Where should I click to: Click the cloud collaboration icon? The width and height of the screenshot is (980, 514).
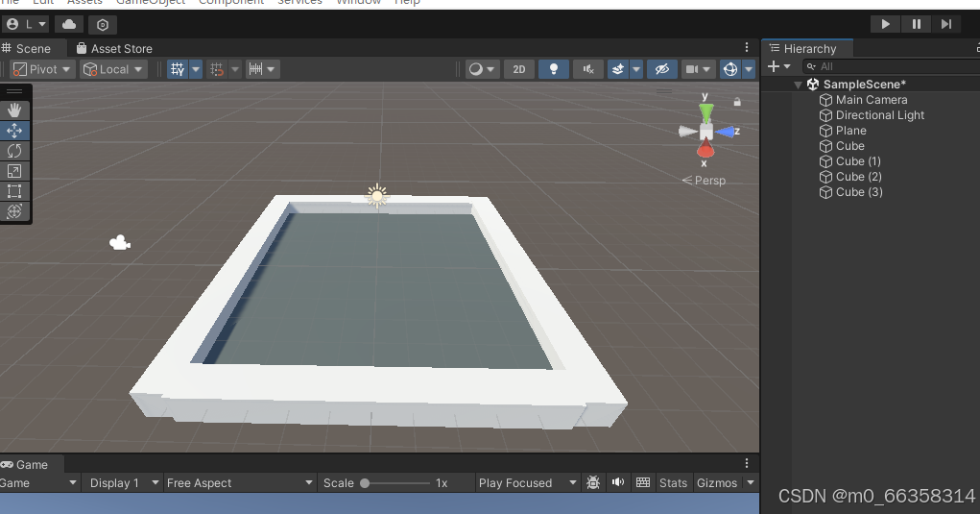[69, 24]
